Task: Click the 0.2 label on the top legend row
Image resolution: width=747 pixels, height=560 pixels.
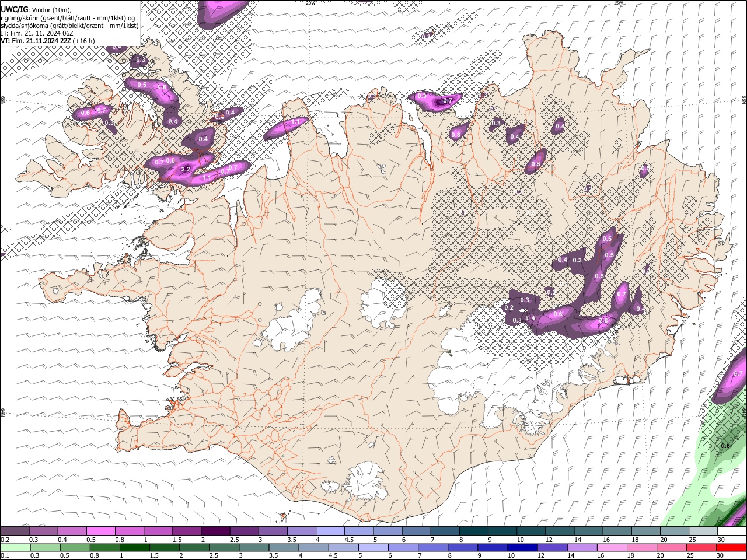Action: pos(5,540)
